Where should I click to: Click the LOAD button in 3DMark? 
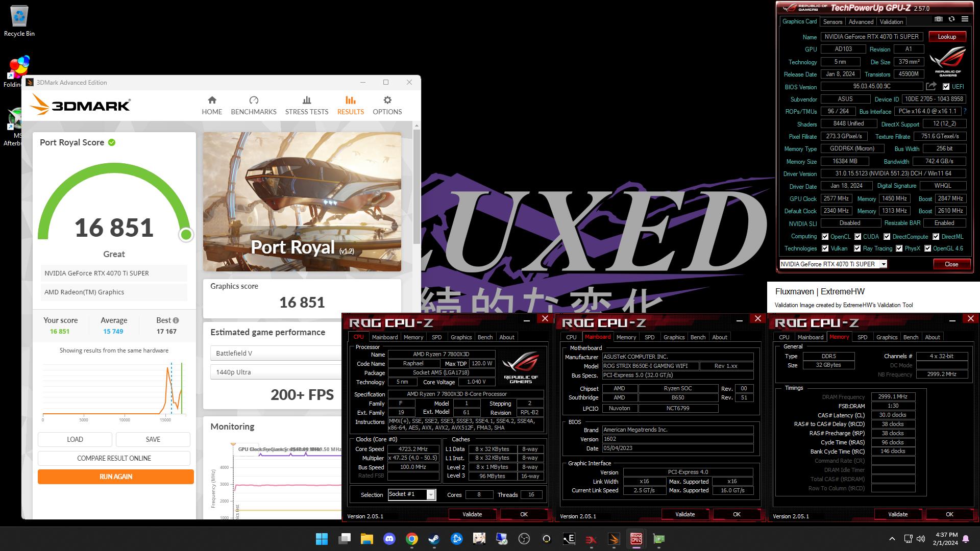tap(75, 439)
